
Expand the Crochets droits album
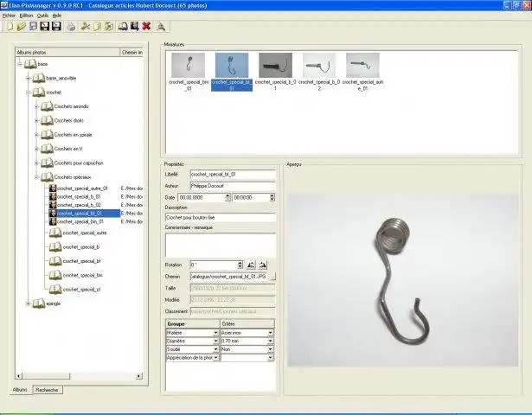tap(36, 120)
